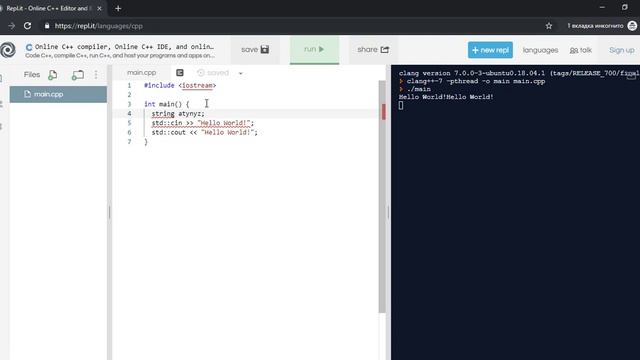Click the editor vertical scrollbar
The width and height of the screenshot is (640, 360).
click(382, 197)
